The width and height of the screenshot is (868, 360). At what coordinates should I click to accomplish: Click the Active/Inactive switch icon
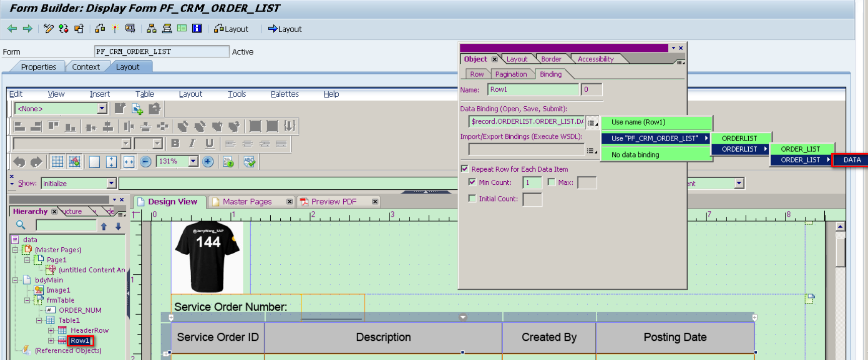coord(63,29)
